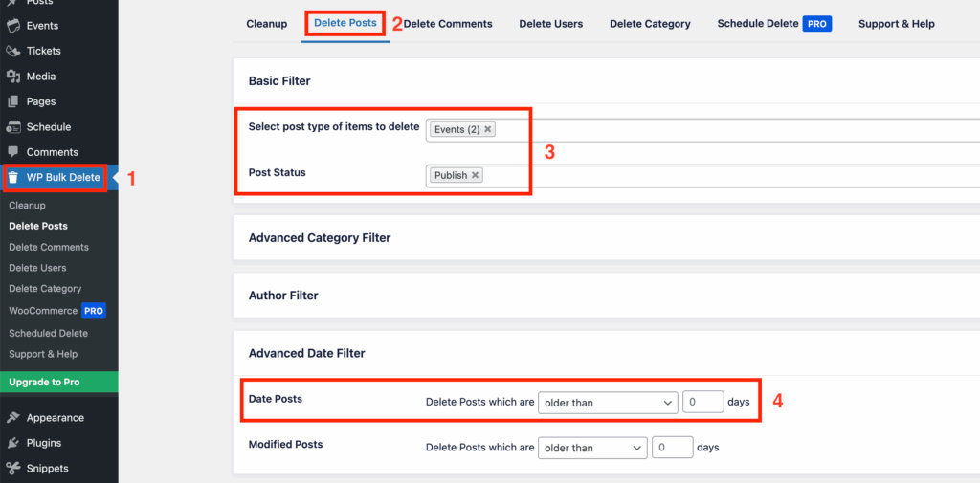
Task: Collapse the Basic Filter section header
Action: 606,81
